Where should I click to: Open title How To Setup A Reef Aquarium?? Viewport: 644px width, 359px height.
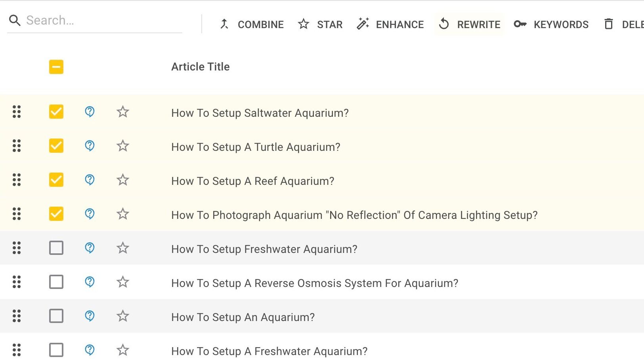coord(253,181)
